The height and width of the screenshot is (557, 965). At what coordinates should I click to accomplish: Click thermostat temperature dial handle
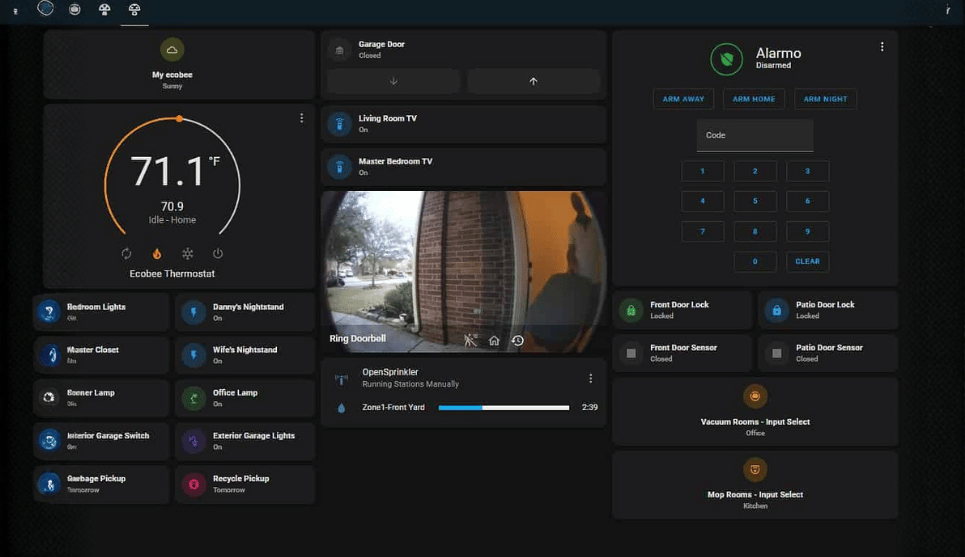click(x=179, y=119)
